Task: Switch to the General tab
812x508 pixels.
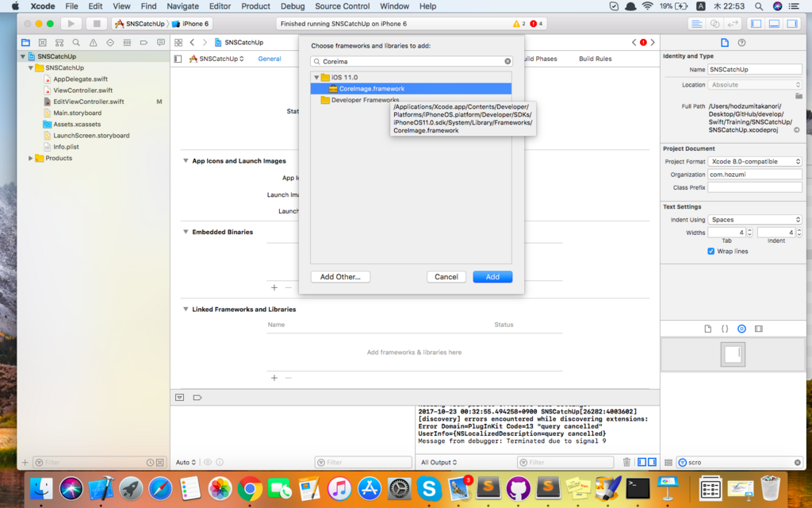Action: [x=270, y=59]
